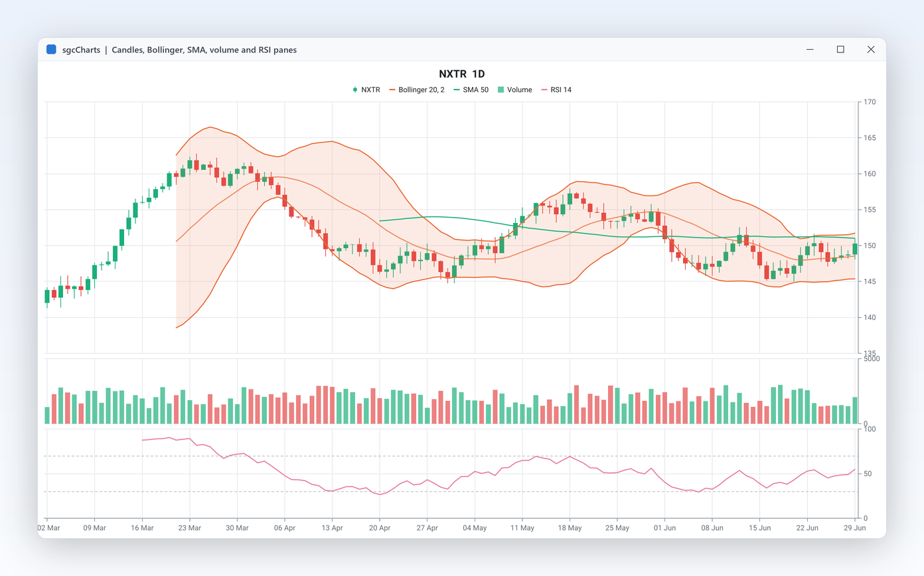Click the 170 price axis label
Screen dimensions: 924x576
(868, 102)
